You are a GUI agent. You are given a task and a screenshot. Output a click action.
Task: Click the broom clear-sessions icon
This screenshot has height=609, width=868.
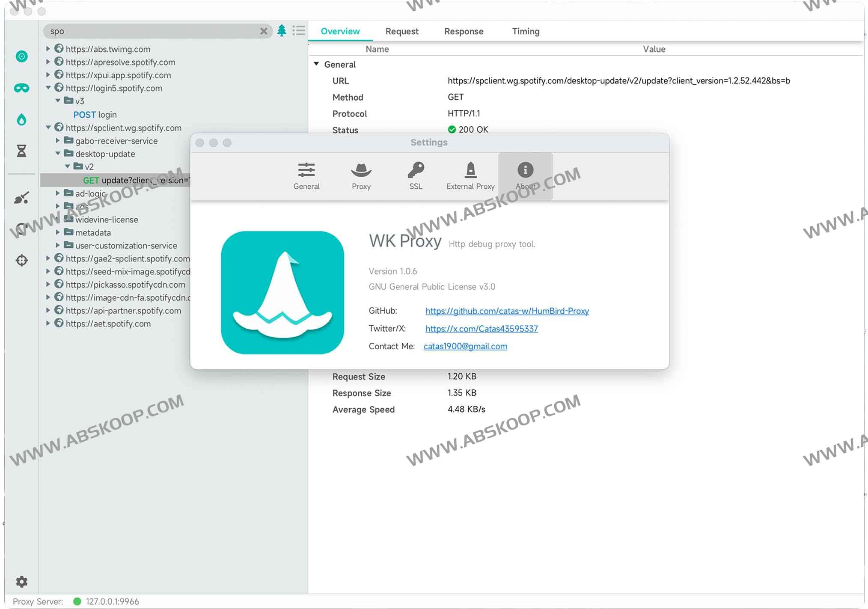[x=21, y=198]
